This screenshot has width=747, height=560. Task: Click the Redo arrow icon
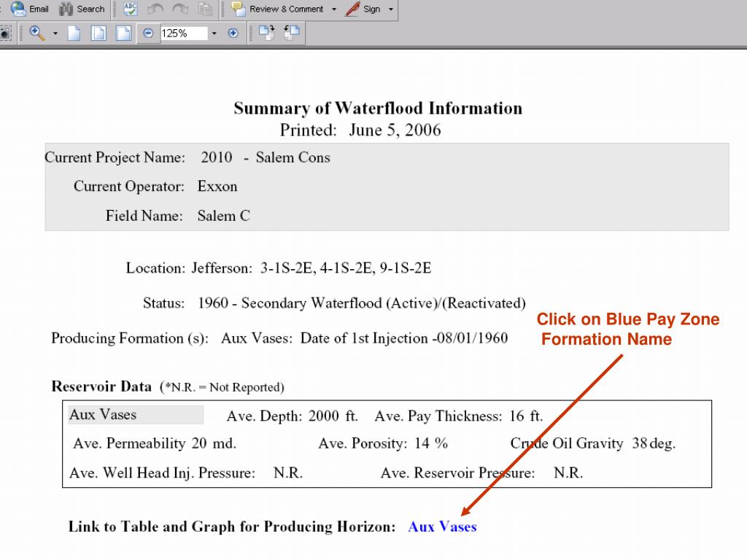(180, 9)
